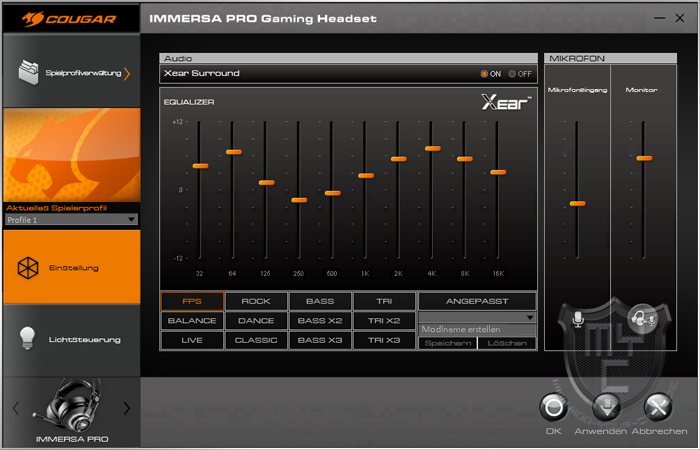Viewport: 700px width, 450px height.
Task: Open the custom preset dropdown under ANGEPASST
Action: [x=477, y=317]
